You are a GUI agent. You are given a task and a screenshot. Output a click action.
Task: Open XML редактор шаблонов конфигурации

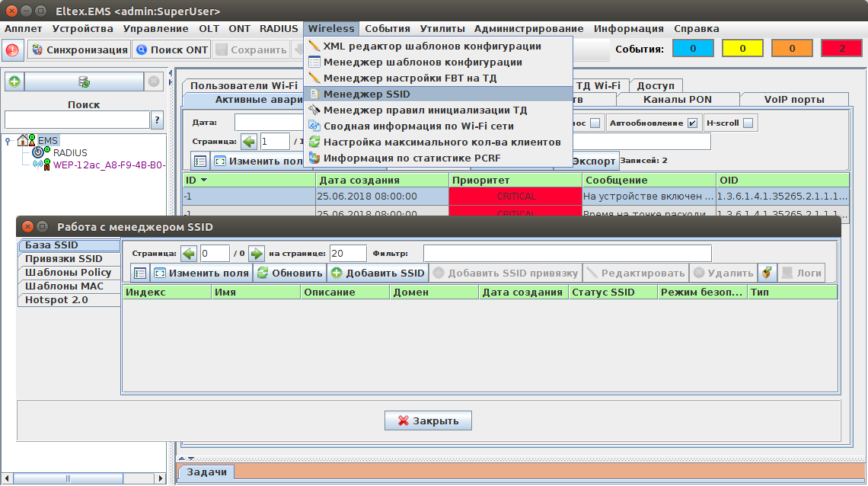coord(438,46)
